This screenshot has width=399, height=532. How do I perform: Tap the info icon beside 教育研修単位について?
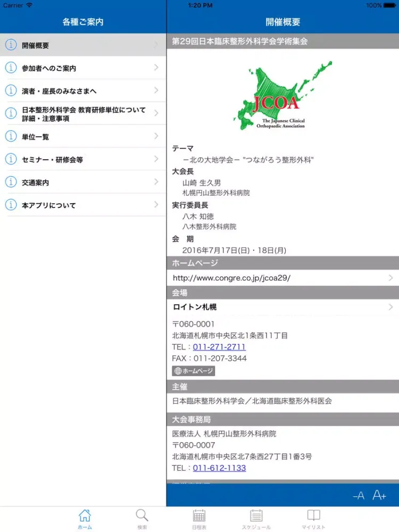point(11,113)
